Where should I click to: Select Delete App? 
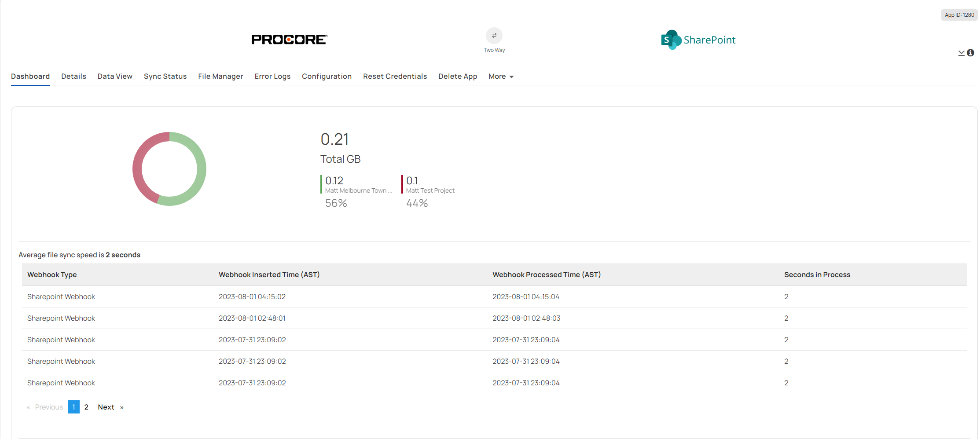pyautogui.click(x=458, y=77)
